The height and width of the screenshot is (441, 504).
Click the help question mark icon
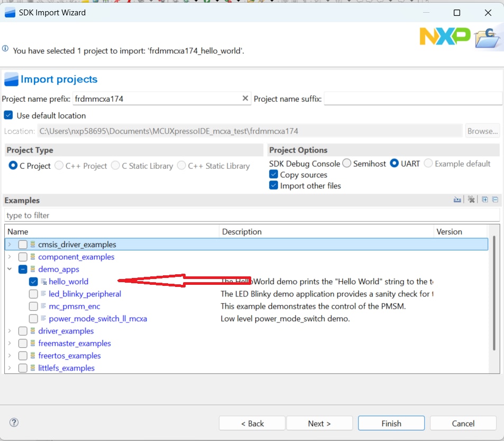(14, 422)
